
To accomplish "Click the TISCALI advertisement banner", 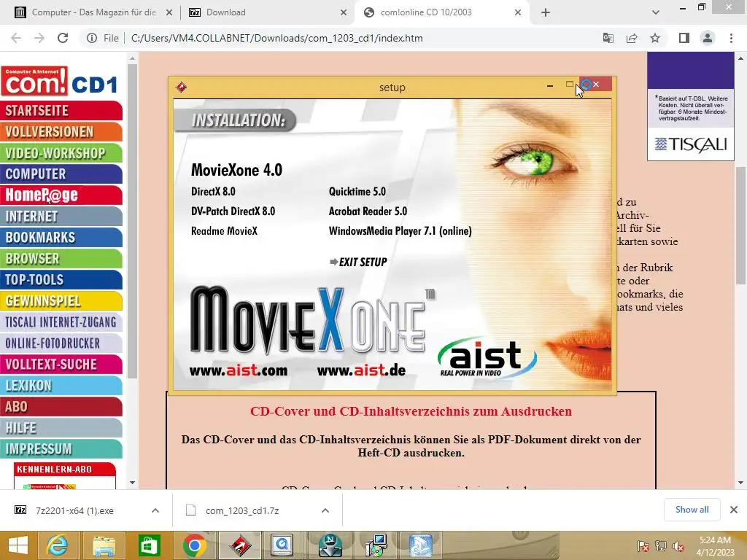I will [x=690, y=106].
